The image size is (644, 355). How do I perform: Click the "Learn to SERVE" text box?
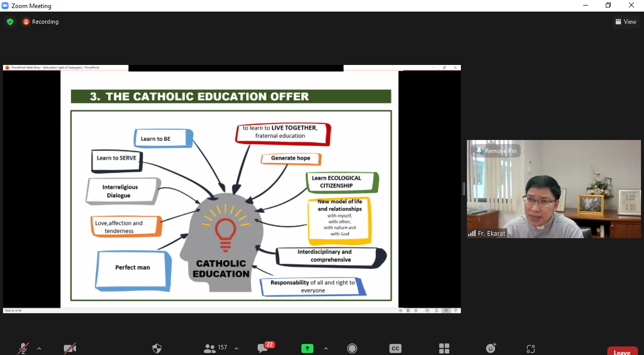coord(117,161)
